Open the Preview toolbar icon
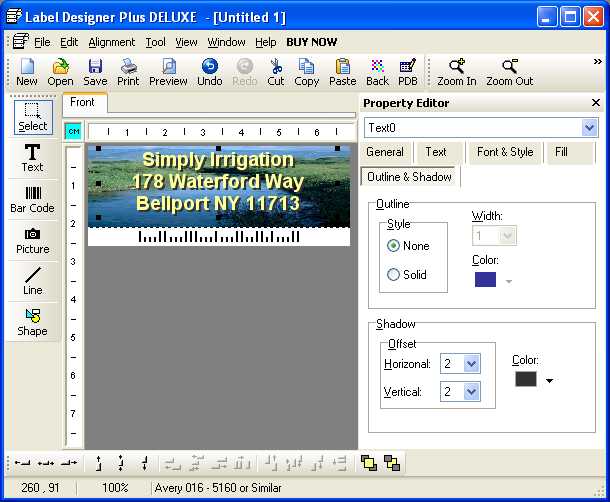The width and height of the screenshot is (610, 502). (168, 72)
